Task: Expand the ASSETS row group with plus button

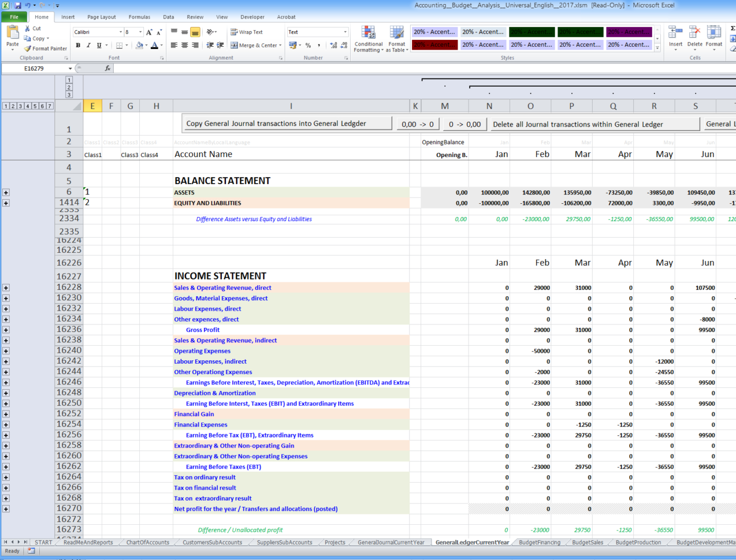Action: pos(6,192)
